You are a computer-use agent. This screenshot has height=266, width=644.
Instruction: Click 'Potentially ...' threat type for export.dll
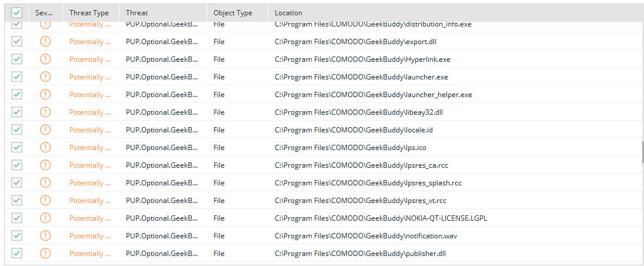(90, 42)
